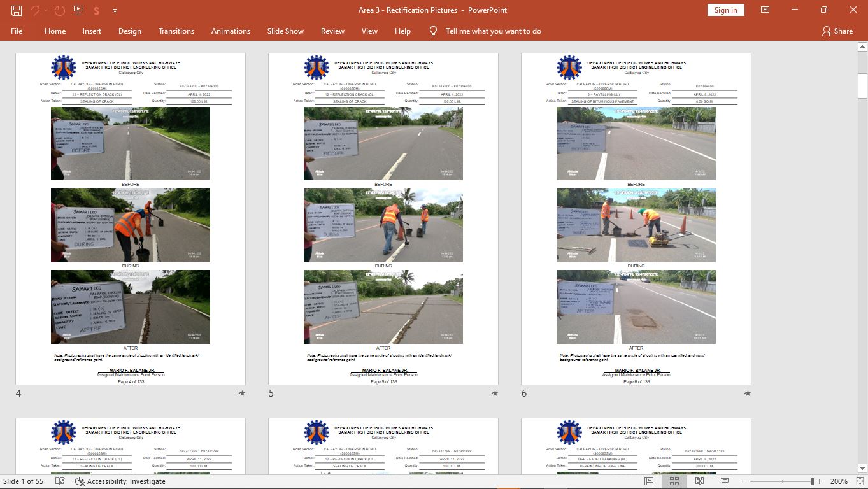Switch to Normal view icon
This screenshot has width=868, height=489.
649,481
